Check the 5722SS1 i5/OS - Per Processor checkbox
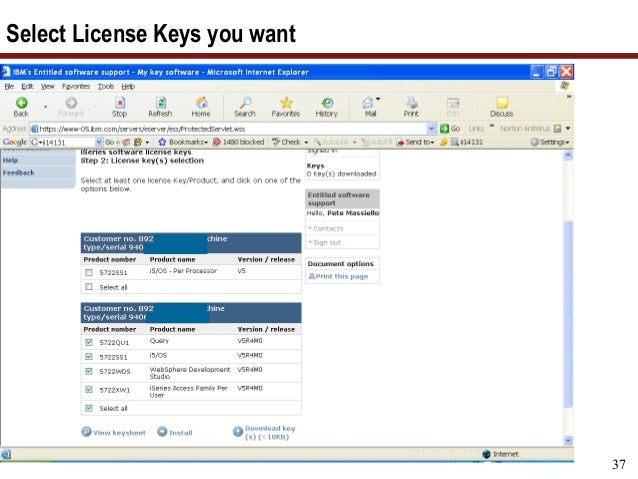 coord(89,272)
